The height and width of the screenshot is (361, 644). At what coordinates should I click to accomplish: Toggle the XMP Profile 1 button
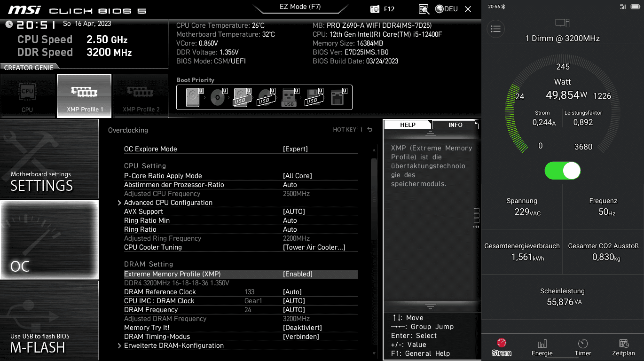coord(84,96)
